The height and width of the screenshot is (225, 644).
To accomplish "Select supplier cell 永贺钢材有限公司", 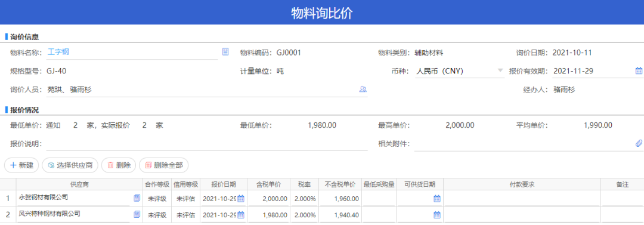I will click(x=79, y=198).
